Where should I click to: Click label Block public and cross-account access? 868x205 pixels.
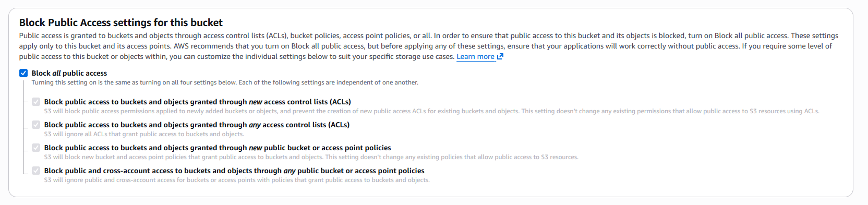(234, 171)
